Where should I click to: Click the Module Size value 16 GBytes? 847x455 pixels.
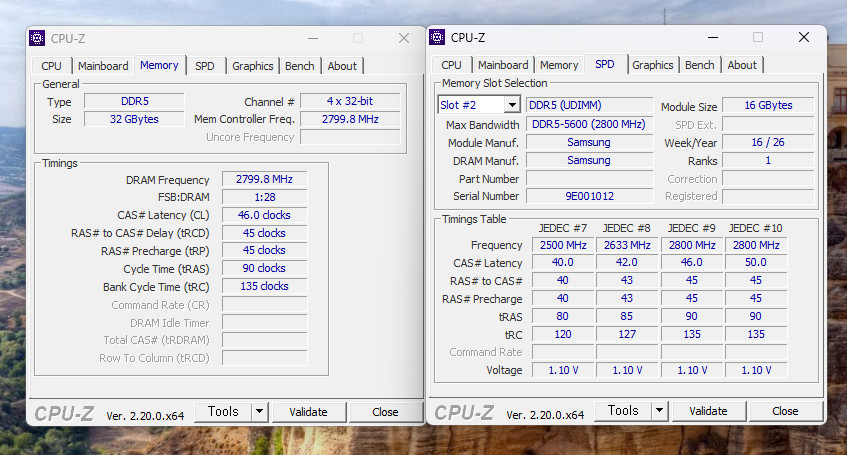(768, 105)
